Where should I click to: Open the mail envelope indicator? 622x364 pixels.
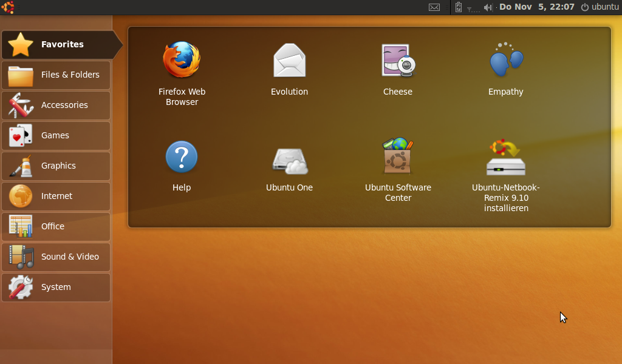434,7
